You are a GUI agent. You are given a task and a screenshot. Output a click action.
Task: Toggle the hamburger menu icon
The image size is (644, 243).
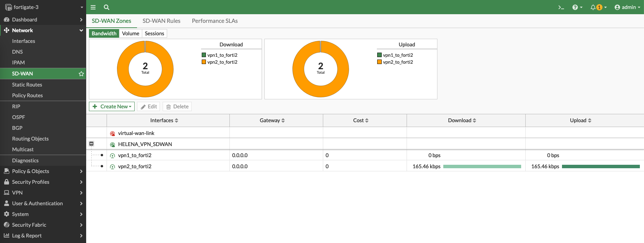click(93, 7)
